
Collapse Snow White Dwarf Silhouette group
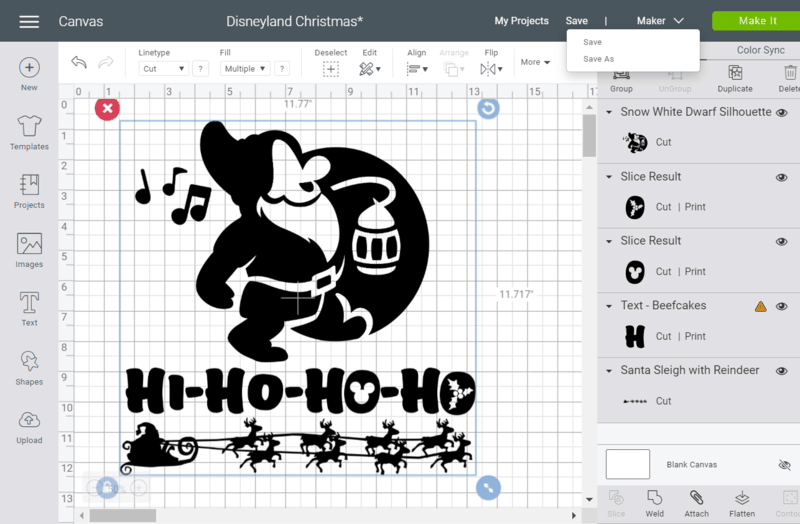pos(609,112)
